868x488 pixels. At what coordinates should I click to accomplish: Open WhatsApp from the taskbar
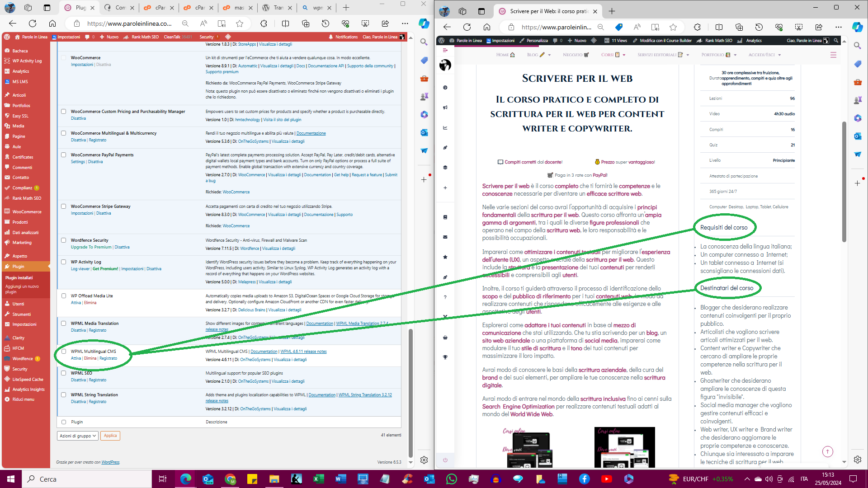(x=451, y=479)
